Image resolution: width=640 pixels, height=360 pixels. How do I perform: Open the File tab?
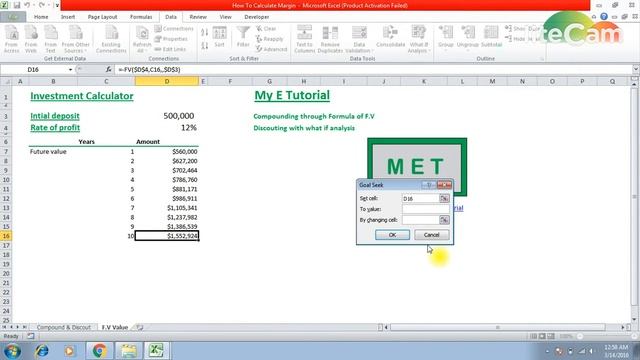tap(13, 17)
